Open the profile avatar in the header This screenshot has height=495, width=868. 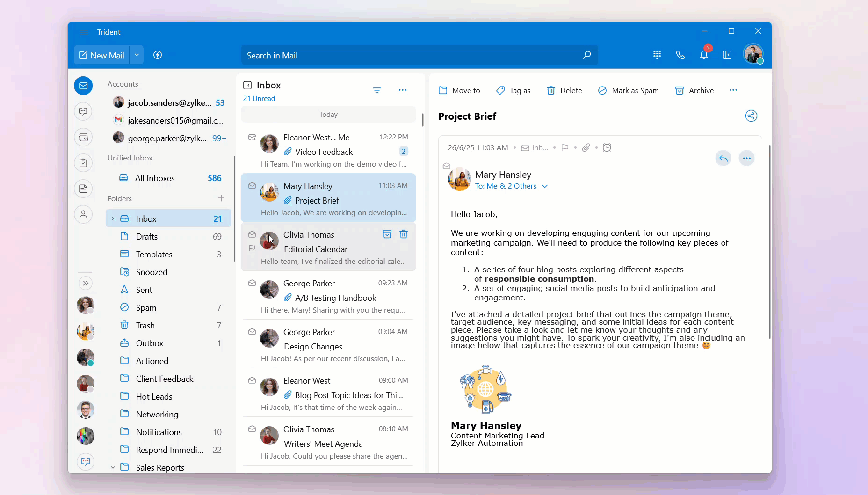pos(753,54)
